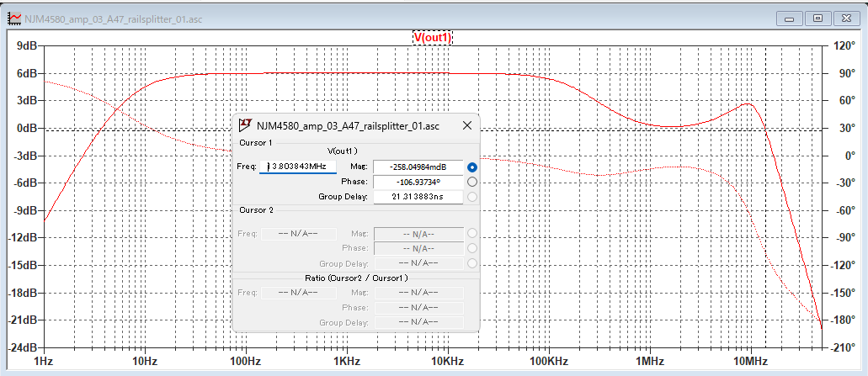Viewport: 868px width, 376px height.
Task: Click the waveform icon in plot window title bar
Action: pyautogui.click(x=14, y=18)
